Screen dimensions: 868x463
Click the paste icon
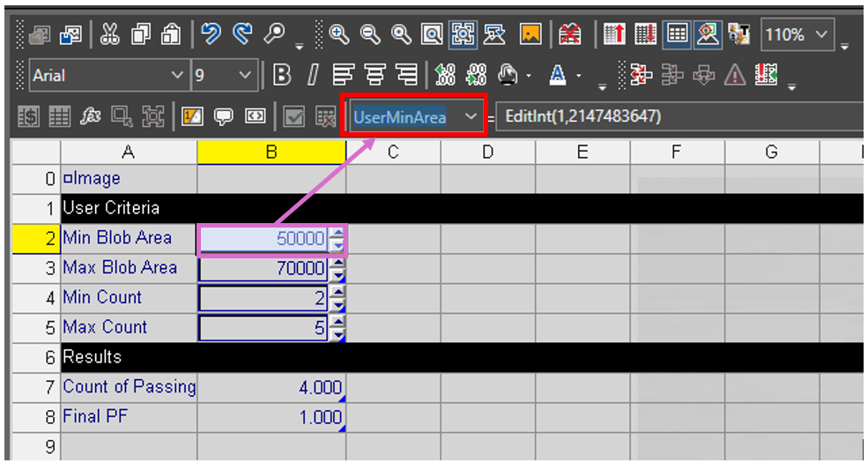(170, 35)
